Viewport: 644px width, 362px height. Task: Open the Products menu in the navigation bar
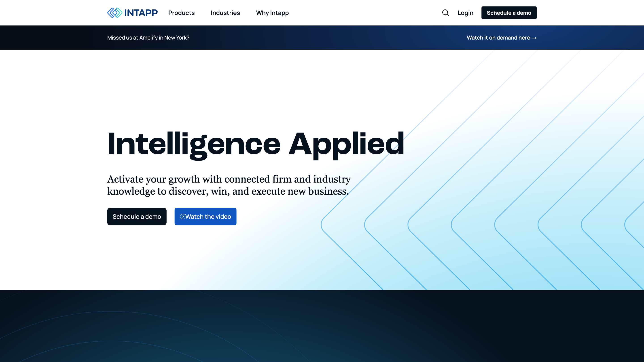pyautogui.click(x=181, y=13)
